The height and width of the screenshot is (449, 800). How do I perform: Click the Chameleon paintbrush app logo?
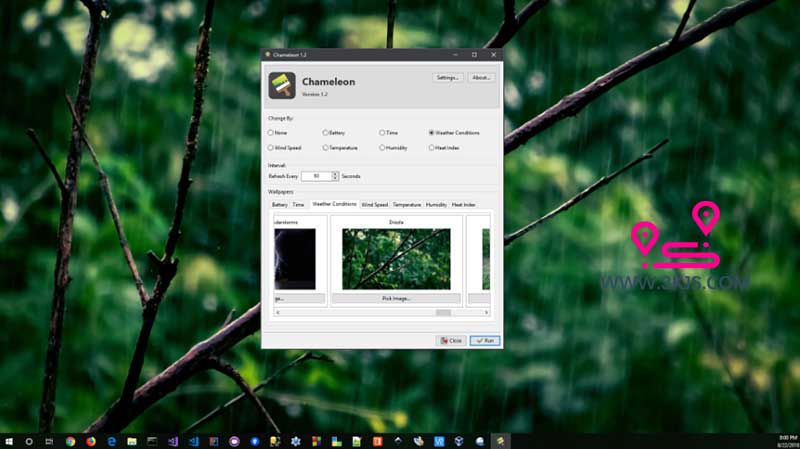(x=282, y=85)
